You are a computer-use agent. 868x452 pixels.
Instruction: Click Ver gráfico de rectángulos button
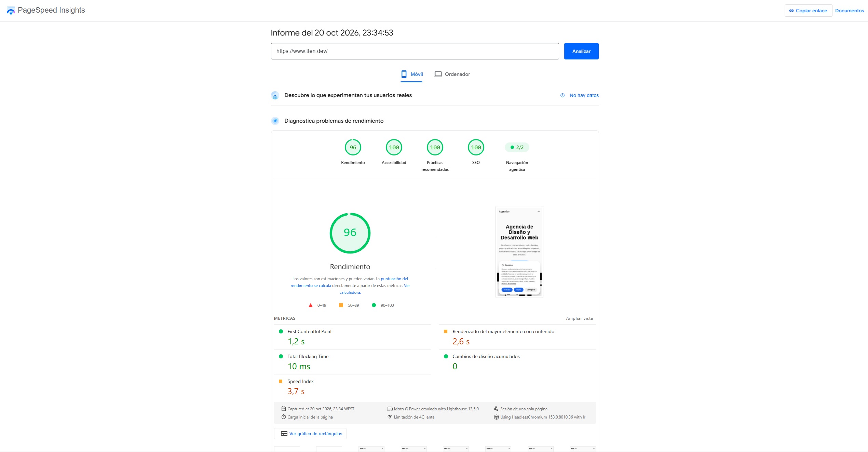[310, 434]
